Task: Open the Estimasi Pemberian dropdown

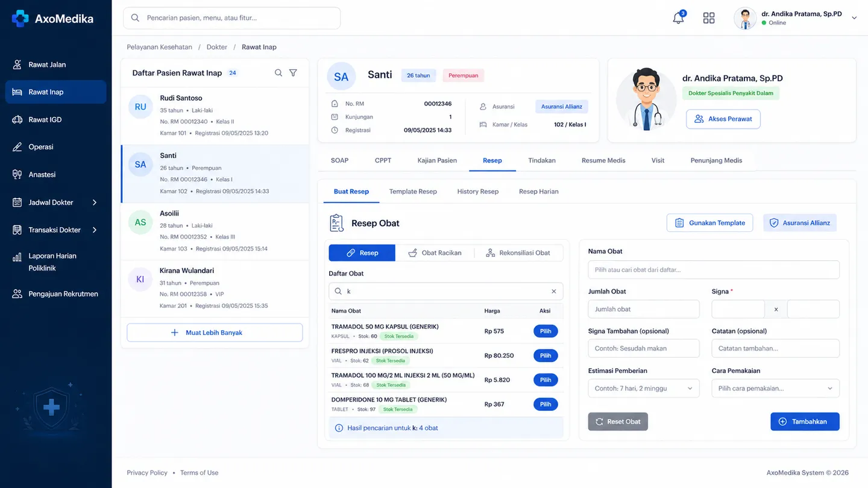Action: pyautogui.click(x=644, y=389)
